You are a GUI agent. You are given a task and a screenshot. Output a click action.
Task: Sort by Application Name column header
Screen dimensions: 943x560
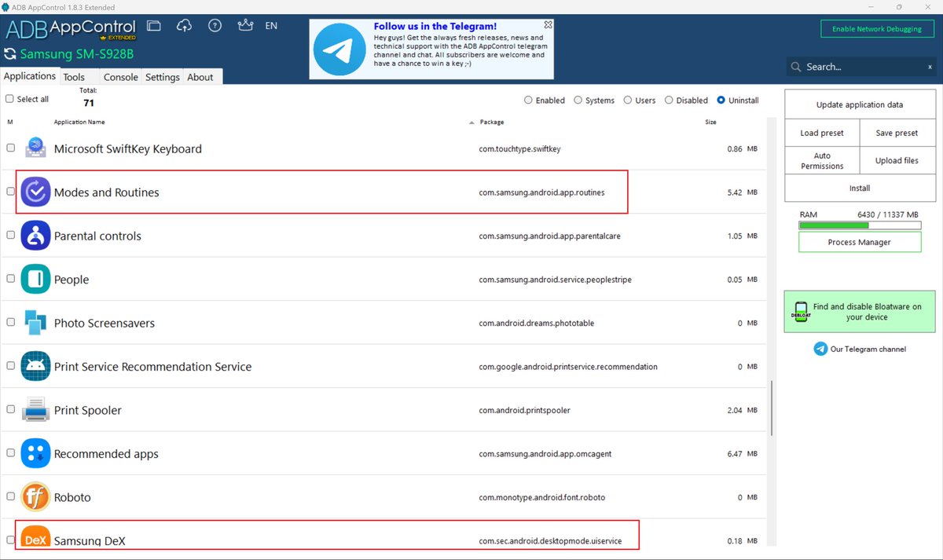click(79, 122)
